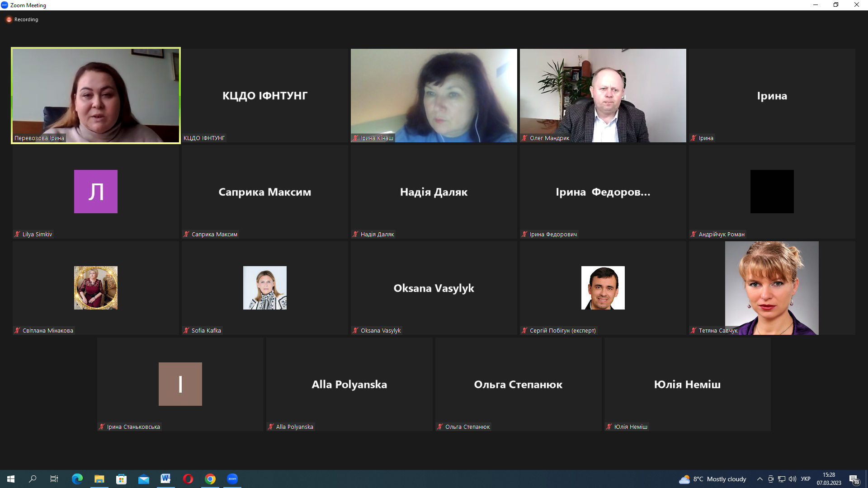This screenshot has height=488, width=868.
Task: Select Тетяна Савчук's portrait tile
Action: point(772,288)
